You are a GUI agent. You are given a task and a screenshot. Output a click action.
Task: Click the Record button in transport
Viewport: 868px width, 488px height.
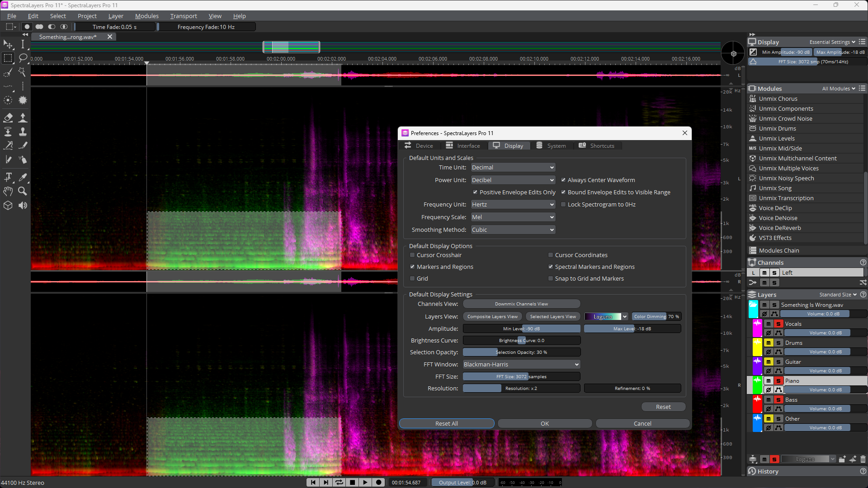(x=379, y=482)
